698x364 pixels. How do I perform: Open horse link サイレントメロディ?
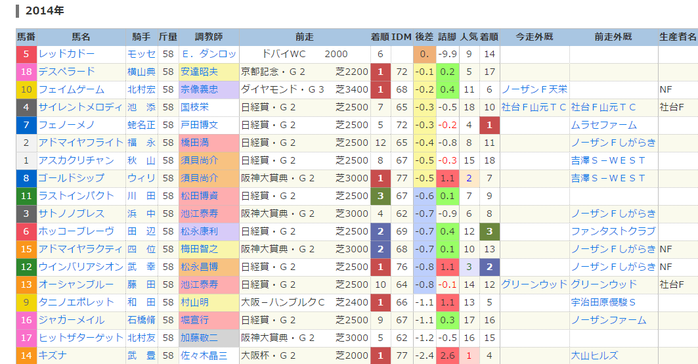click(x=80, y=107)
